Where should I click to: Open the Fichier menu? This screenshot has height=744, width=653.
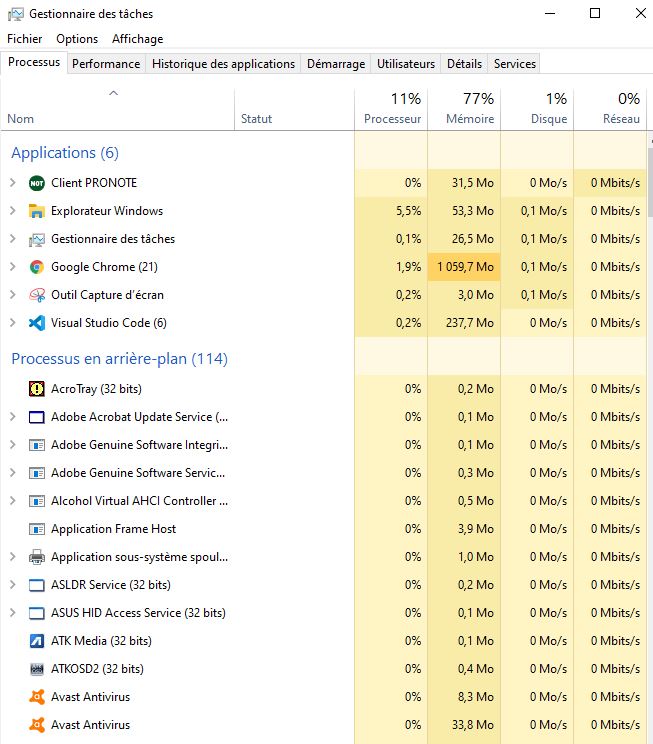tap(25, 39)
